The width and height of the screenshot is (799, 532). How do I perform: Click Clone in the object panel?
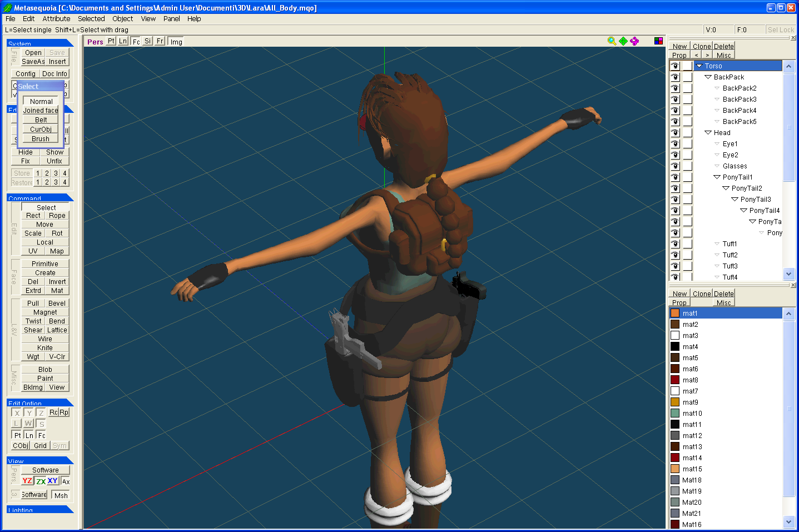(x=702, y=46)
